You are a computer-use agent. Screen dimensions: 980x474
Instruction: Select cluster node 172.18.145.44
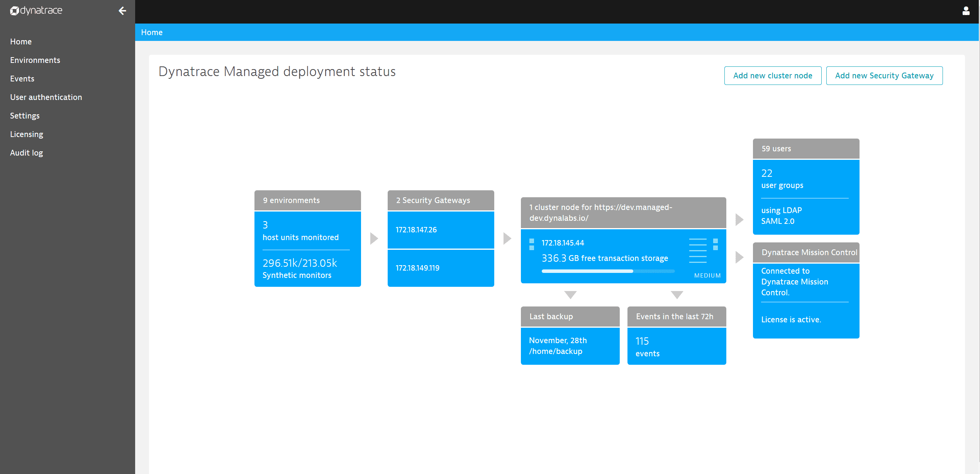[563, 243]
